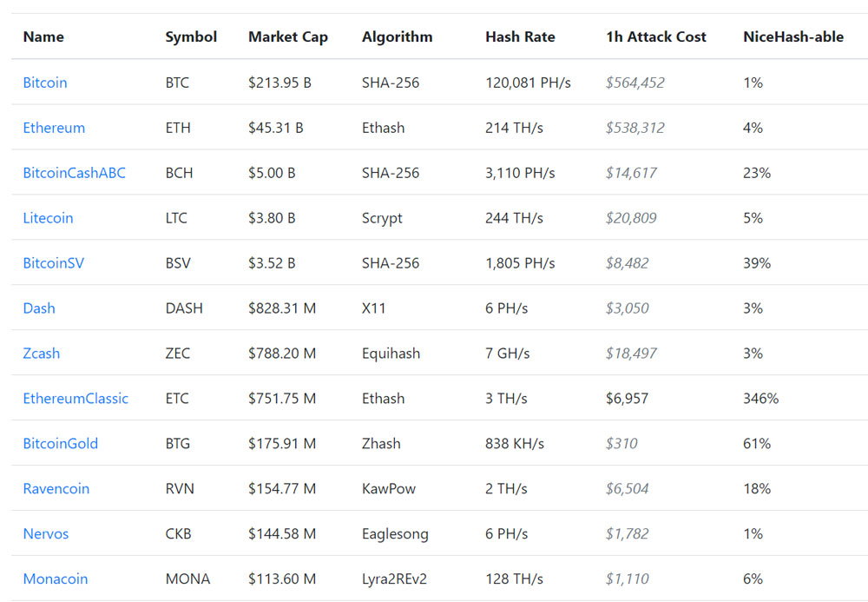Click the Zcash link
Image resolution: width=868 pixels, height=602 pixels.
41,354
